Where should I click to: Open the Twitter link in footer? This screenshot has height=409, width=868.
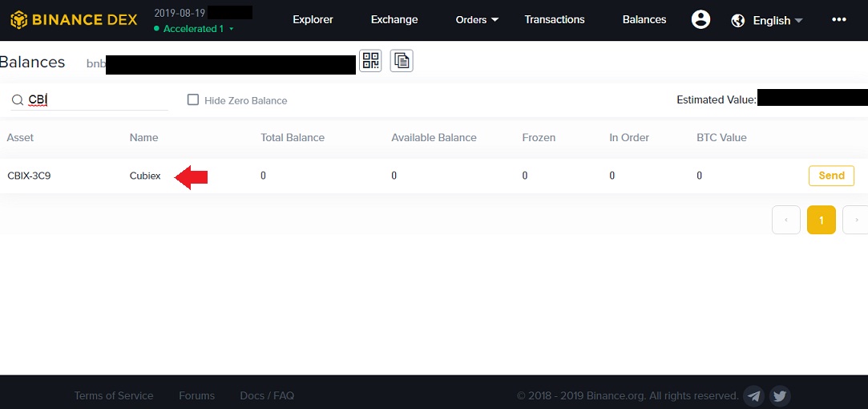pos(780,395)
